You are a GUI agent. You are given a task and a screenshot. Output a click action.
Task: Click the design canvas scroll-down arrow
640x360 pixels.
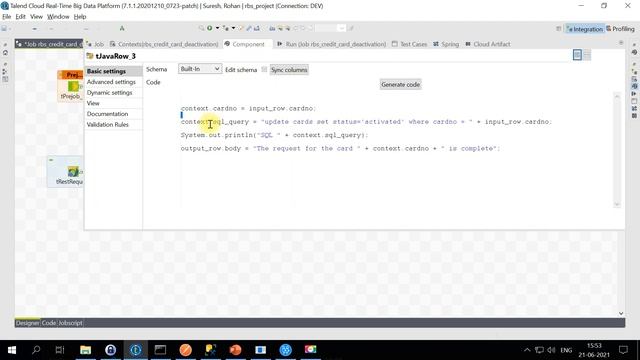[621, 313]
